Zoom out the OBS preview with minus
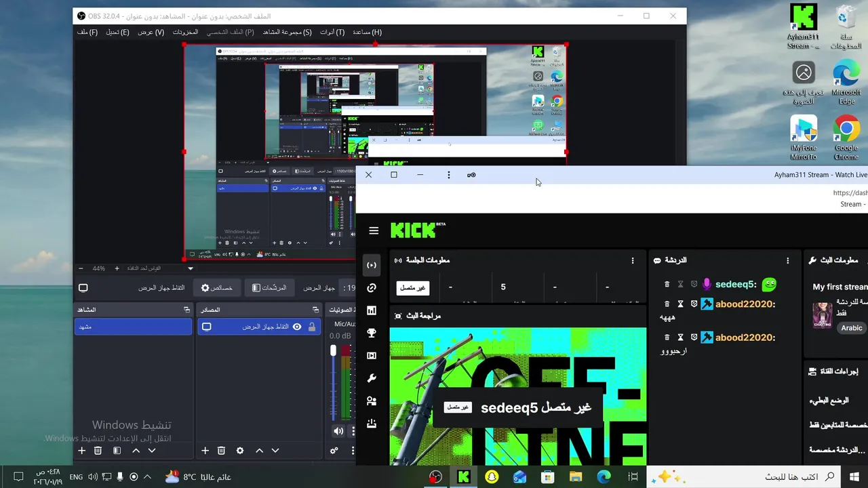Screen dimensions: 868x488 81,268
